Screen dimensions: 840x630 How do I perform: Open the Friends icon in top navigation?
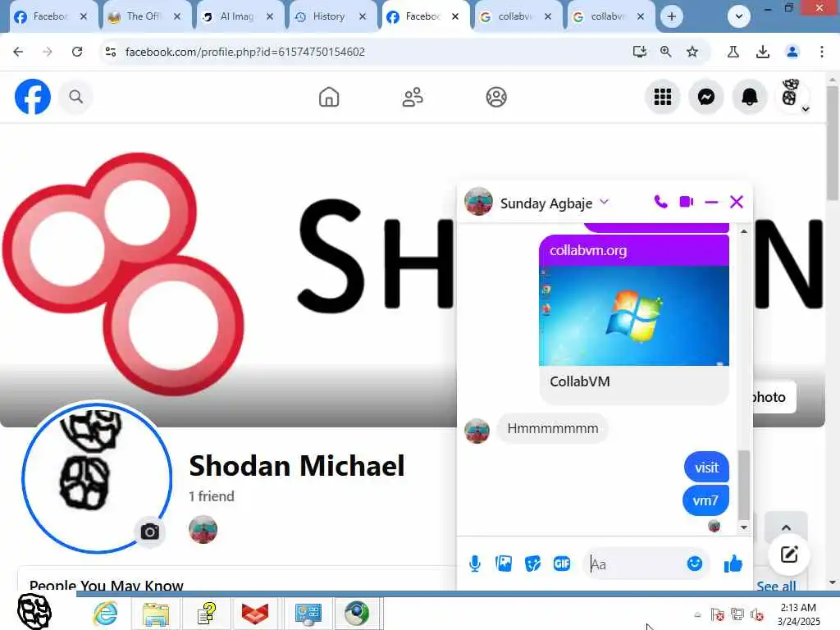413,97
